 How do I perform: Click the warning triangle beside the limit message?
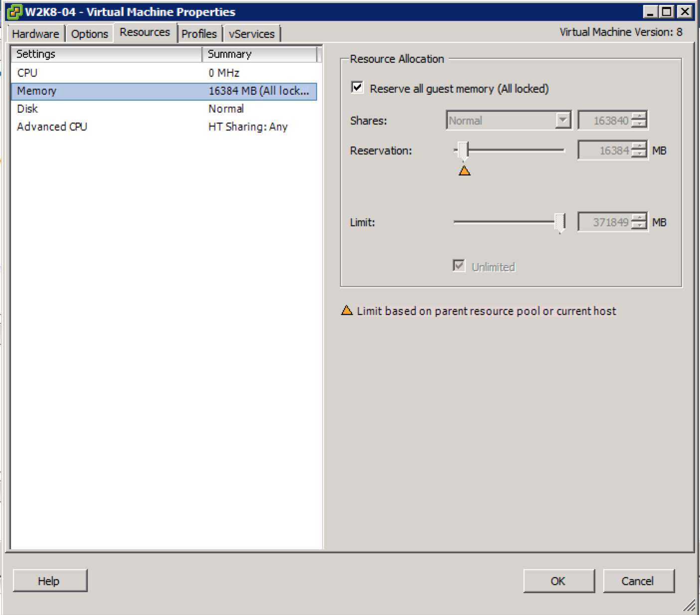347,310
